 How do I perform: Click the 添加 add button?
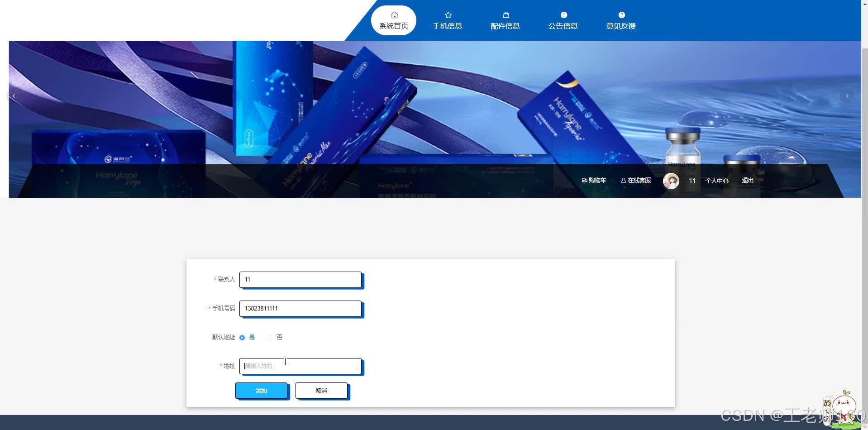[x=261, y=391]
